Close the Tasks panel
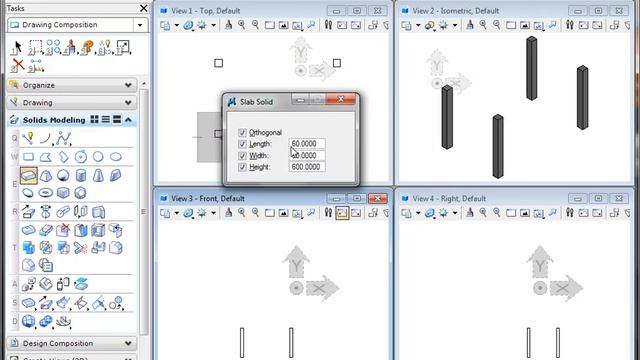 (144, 8)
